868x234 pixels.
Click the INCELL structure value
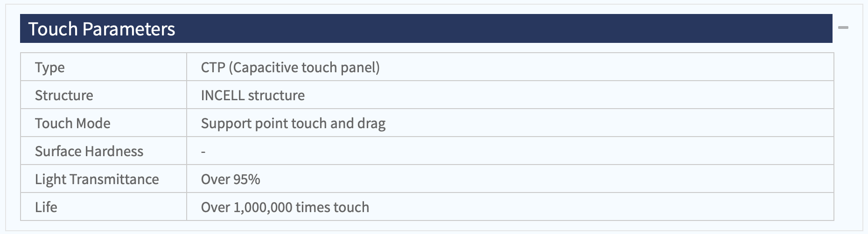[253, 95]
